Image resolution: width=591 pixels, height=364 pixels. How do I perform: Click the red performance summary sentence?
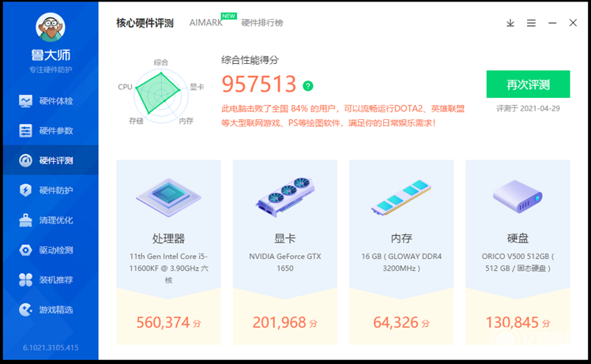coord(343,116)
